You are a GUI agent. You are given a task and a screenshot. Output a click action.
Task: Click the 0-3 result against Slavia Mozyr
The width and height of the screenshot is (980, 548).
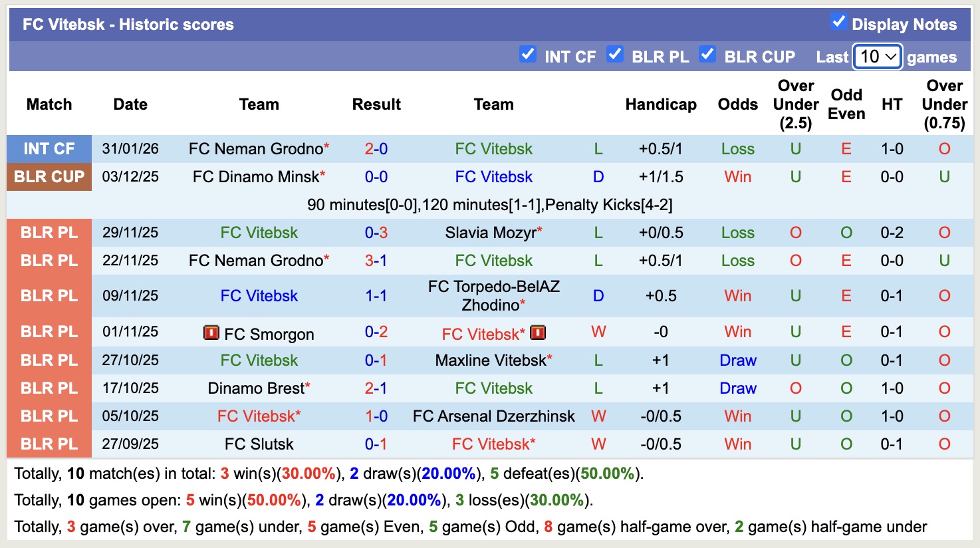[x=376, y=232]
